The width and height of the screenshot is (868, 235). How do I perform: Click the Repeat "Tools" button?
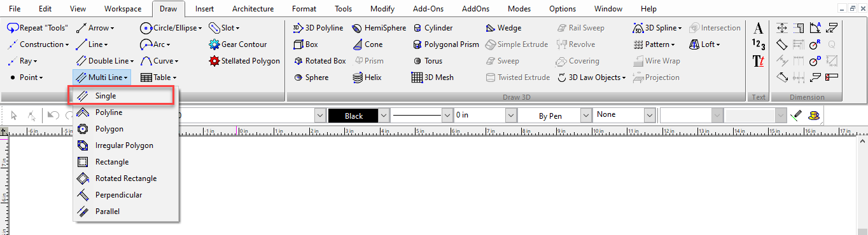pyautogui.click(x=38, y=28)
